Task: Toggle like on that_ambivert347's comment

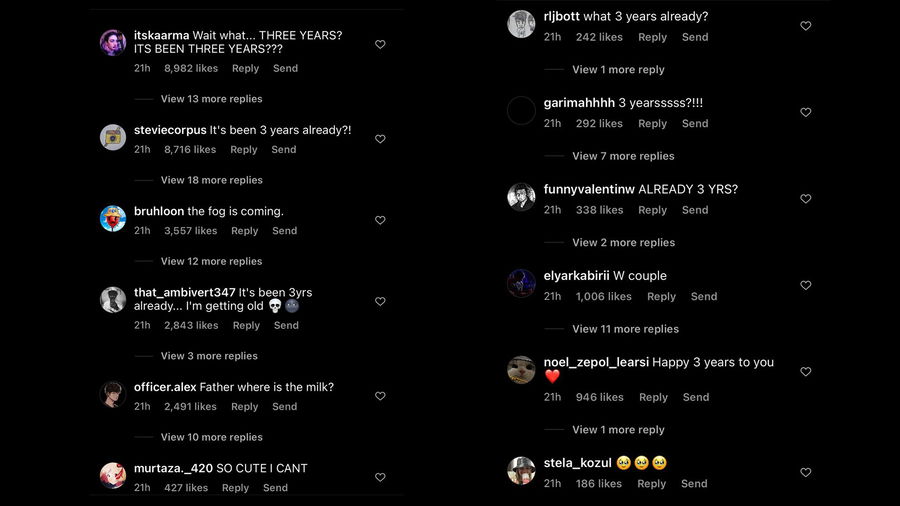Action: [x=380, y=301]
